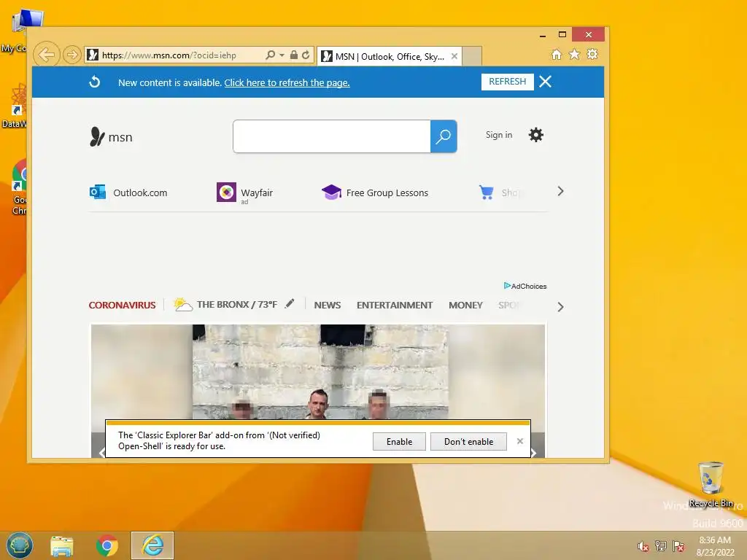Click the REFRESH button in banner

(x=508, y=82)
